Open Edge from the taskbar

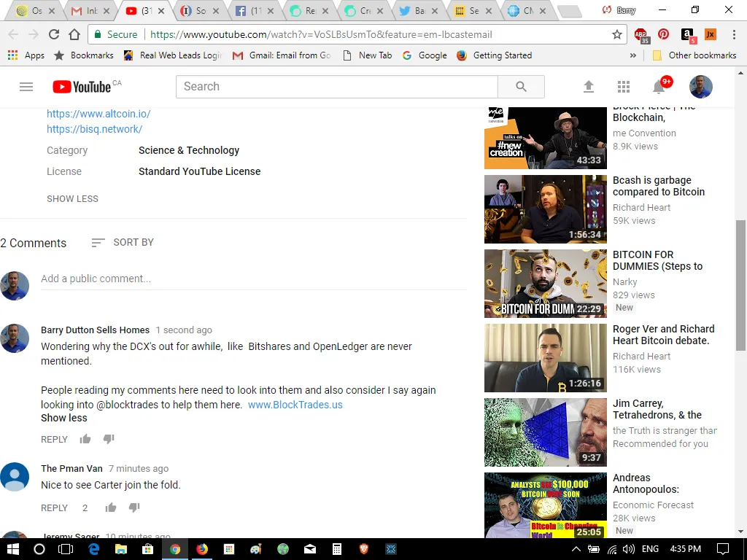[x=93, y=550]
